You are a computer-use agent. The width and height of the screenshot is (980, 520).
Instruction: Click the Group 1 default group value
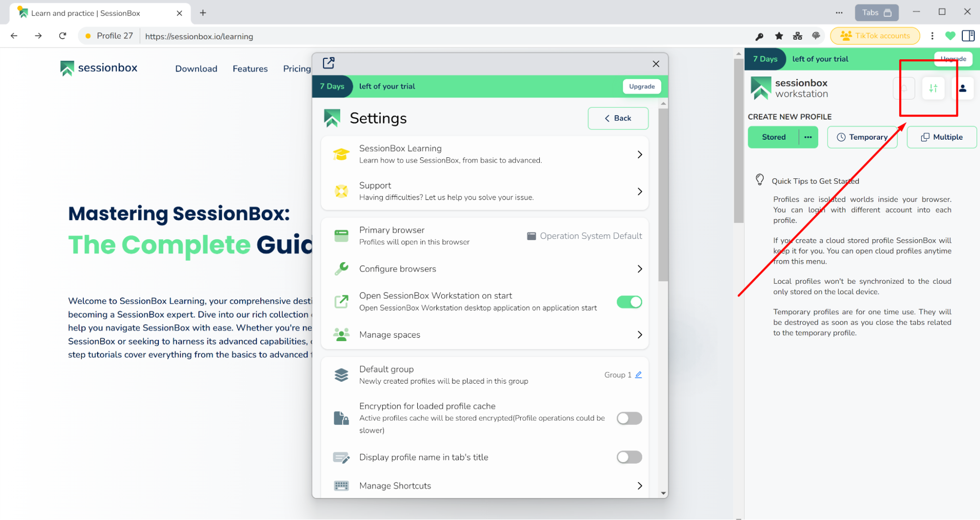point(618,375)
